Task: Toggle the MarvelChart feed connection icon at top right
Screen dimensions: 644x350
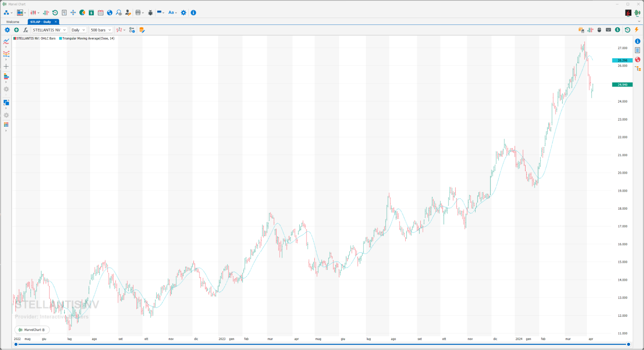Action: coord(637,13)
